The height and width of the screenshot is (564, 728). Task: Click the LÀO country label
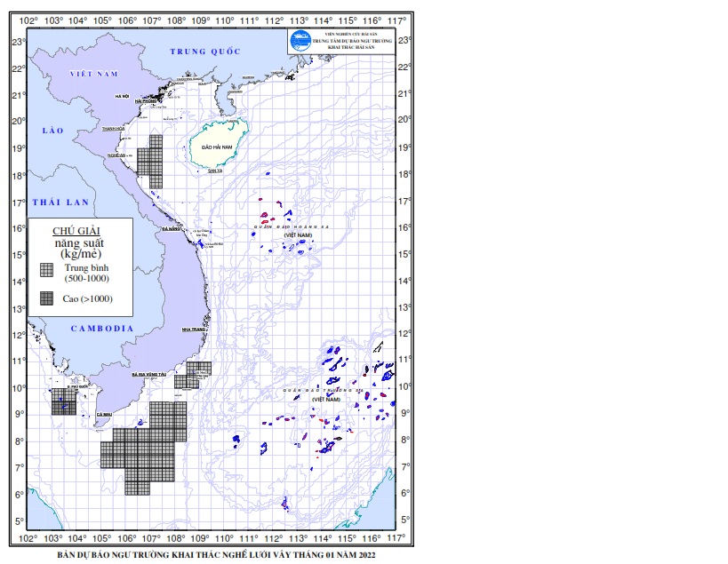[53, 131]
